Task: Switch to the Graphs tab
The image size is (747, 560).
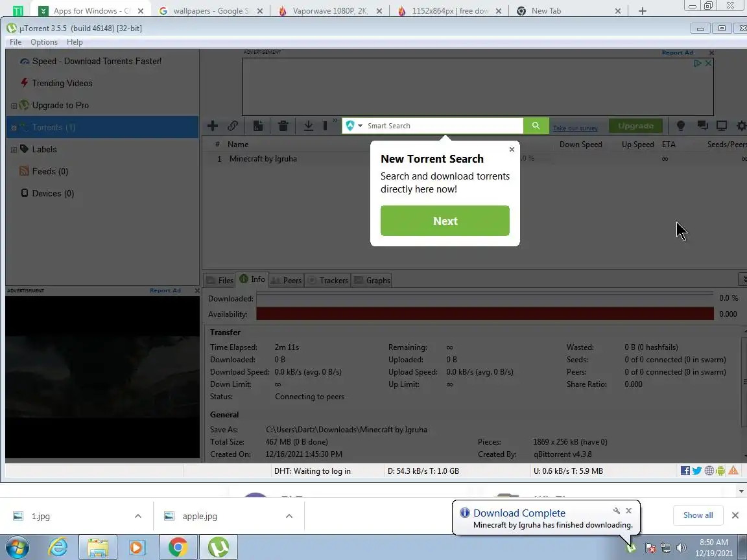Action: pos(372,281)
